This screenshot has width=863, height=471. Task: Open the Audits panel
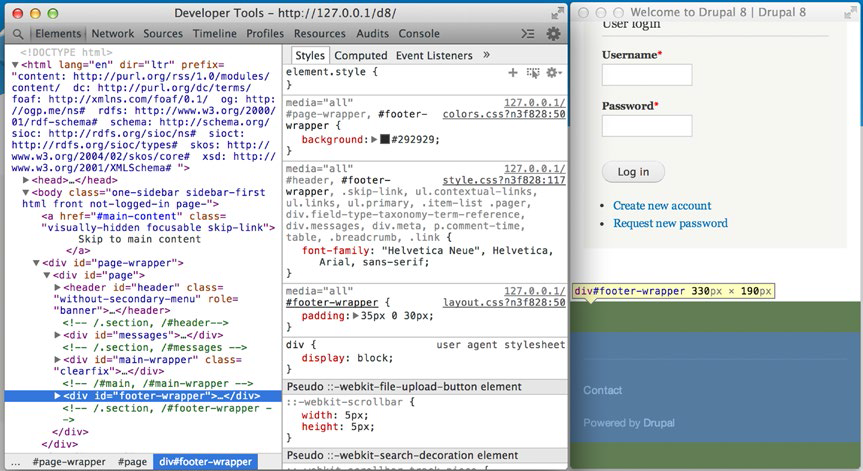tap(372, 34)
